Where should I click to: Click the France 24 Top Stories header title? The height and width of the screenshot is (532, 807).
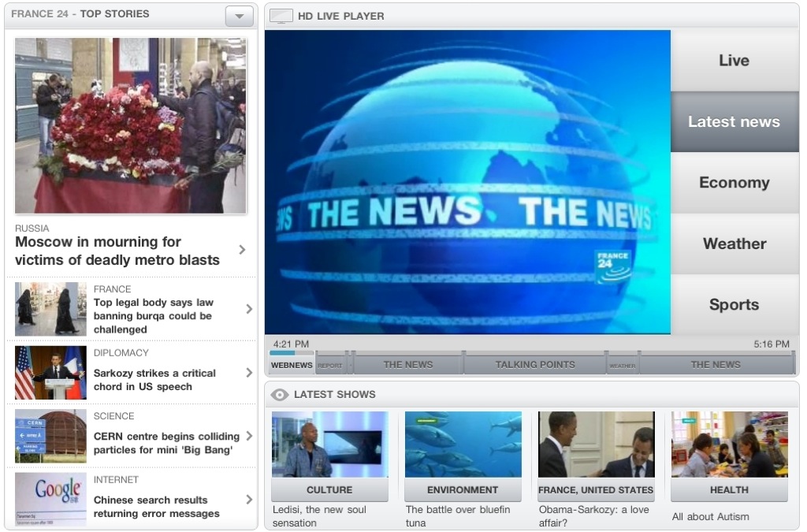(x=80, y=14)
